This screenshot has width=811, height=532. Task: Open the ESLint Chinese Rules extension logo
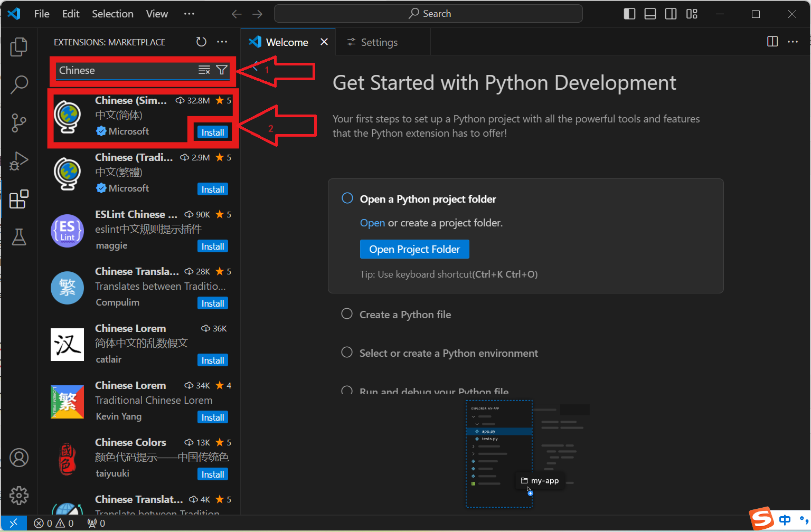[x=67, y=231]
